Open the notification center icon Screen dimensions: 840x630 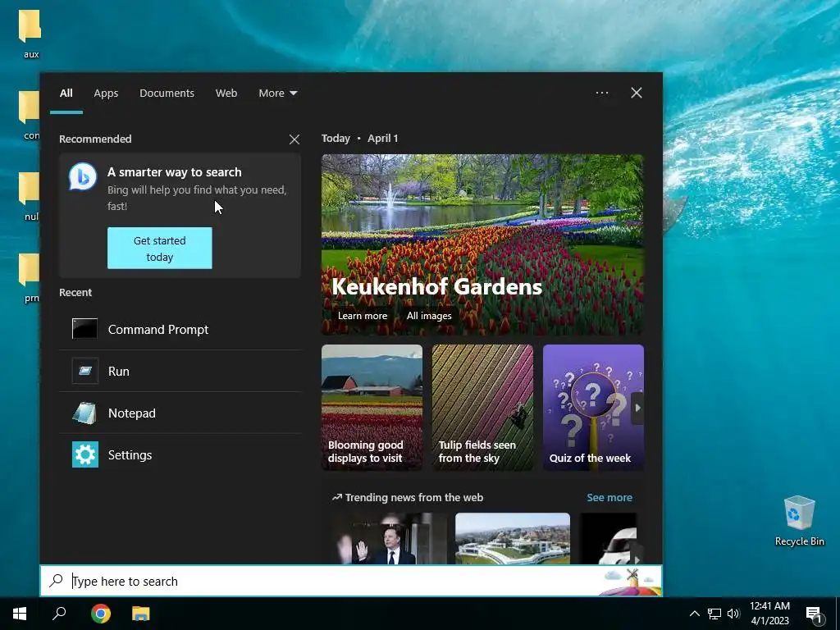coord(814,614)
